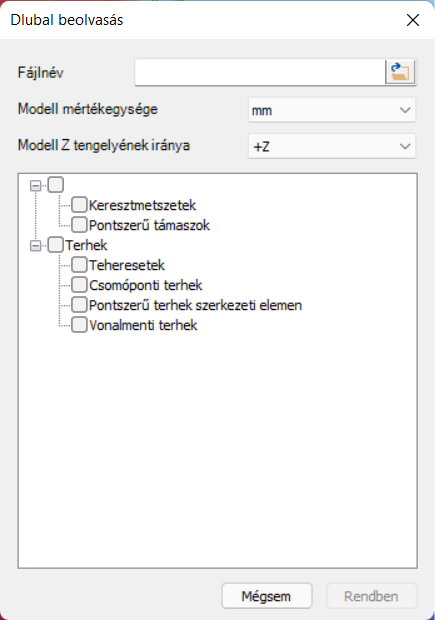Select the Keresztmetszetek tree label
This screenshot has height=620, width=435.
click(142, 205)
